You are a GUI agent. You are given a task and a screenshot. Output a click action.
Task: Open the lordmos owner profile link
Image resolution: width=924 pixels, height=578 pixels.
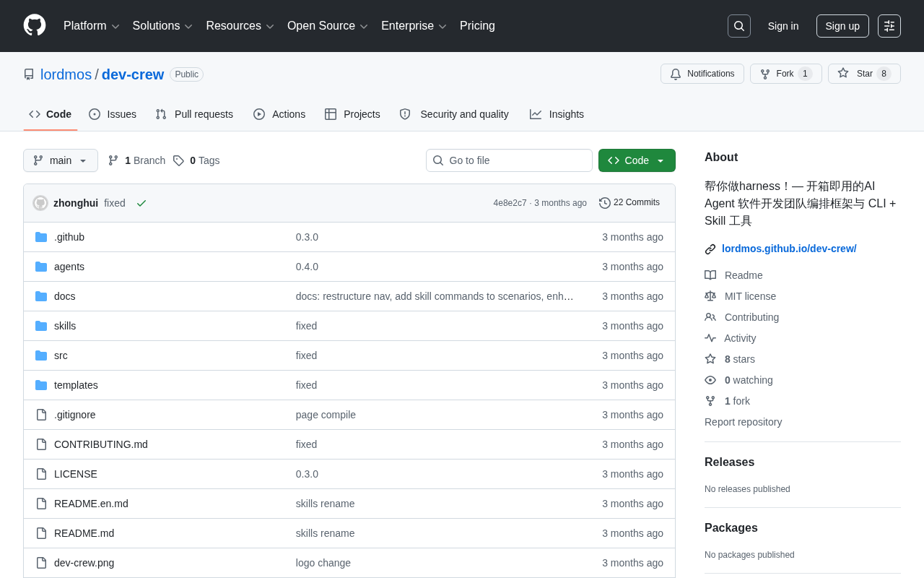(66, 74)
